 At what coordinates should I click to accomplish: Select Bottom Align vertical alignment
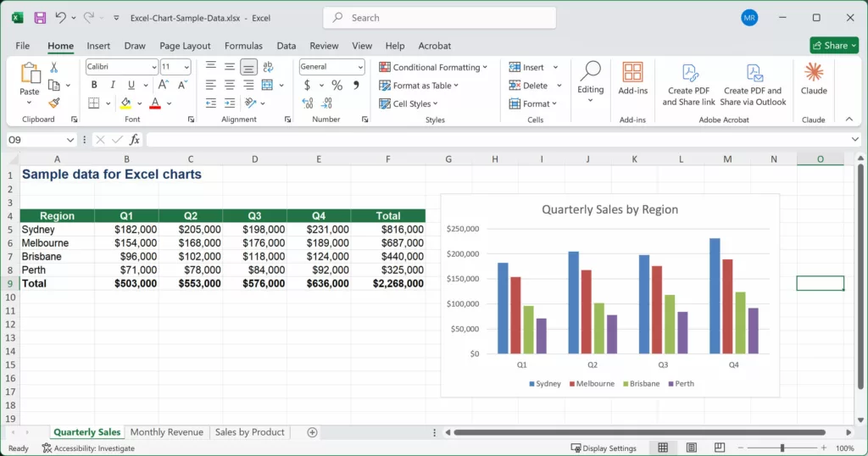[248, 67]
